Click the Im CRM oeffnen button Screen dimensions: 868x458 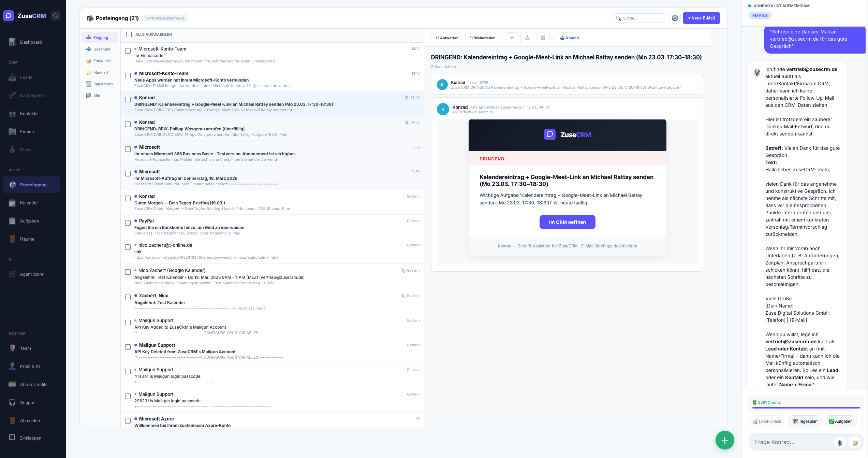567,222
